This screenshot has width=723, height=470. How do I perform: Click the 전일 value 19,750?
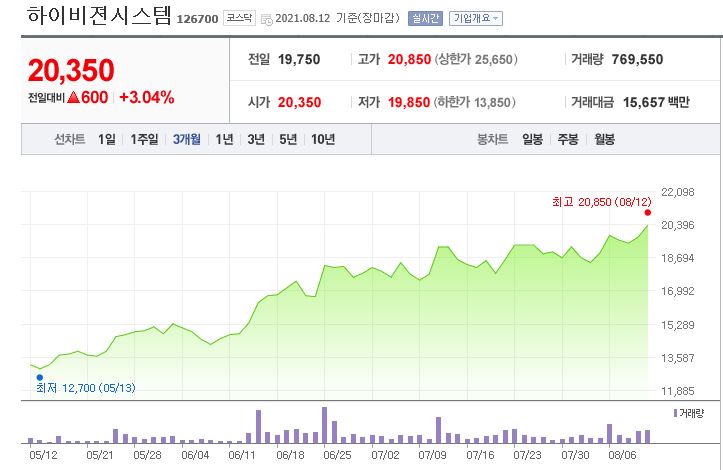(x=299, y=59)
